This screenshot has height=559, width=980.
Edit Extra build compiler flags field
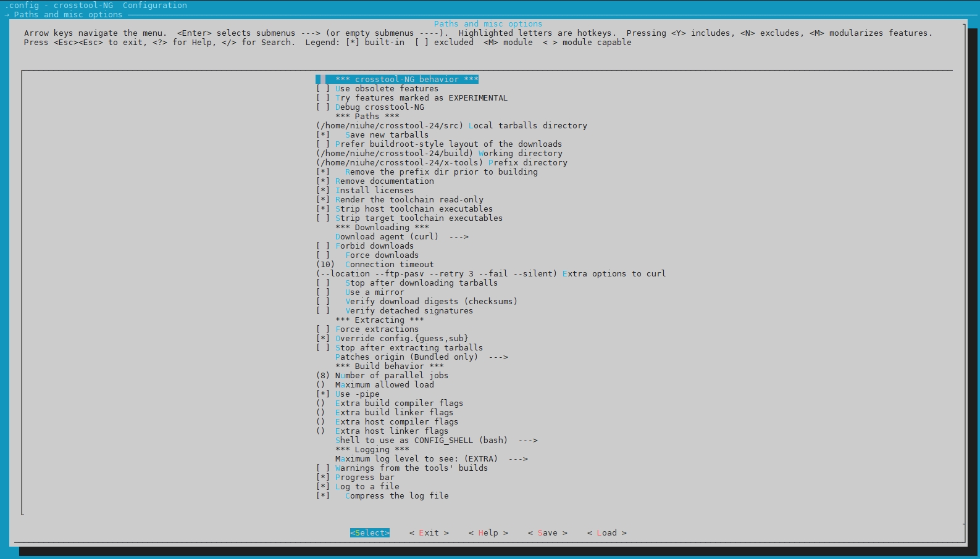click(x=390, y=404)
